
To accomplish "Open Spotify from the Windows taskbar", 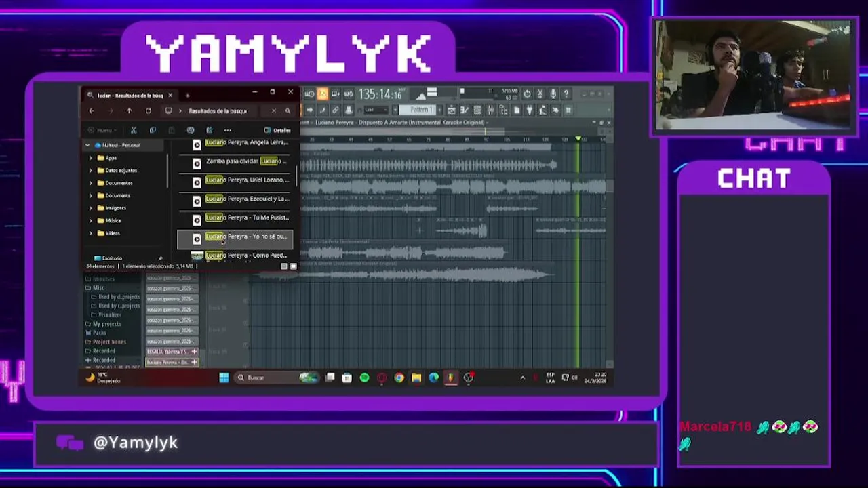I will pos(364,378).
